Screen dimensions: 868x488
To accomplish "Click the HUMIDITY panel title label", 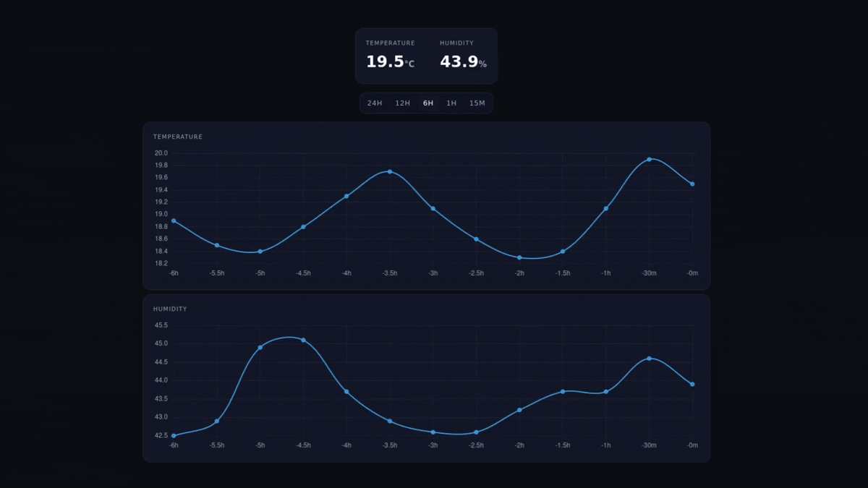I will [170, 309].
